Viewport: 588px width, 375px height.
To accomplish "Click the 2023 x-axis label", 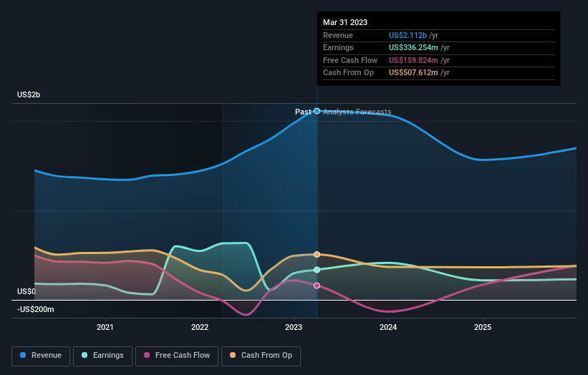I will [294, 327].
